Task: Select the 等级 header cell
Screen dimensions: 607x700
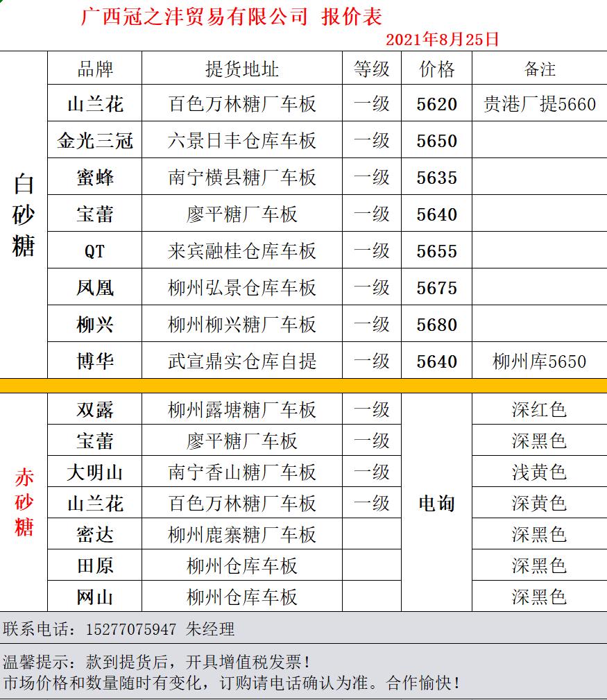Action: point(372,69)
